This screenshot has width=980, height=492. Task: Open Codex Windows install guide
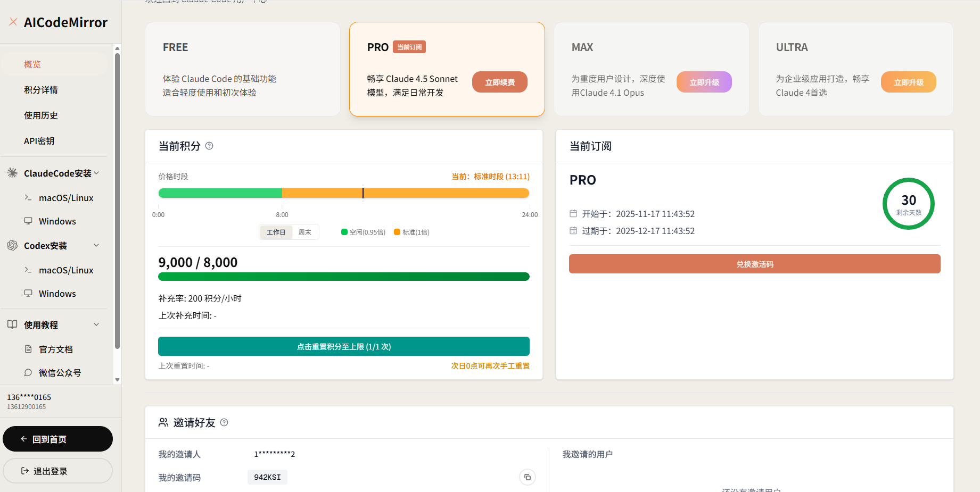(x=59, y=293)
